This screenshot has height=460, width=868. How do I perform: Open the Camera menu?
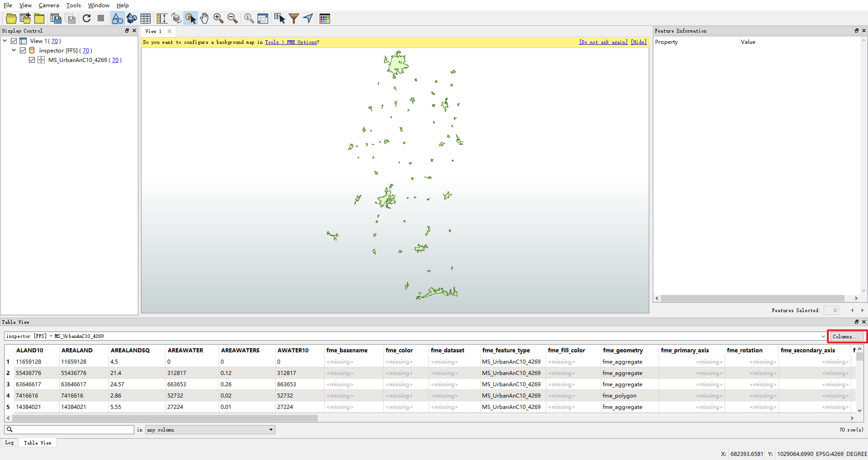coord(49,5)
